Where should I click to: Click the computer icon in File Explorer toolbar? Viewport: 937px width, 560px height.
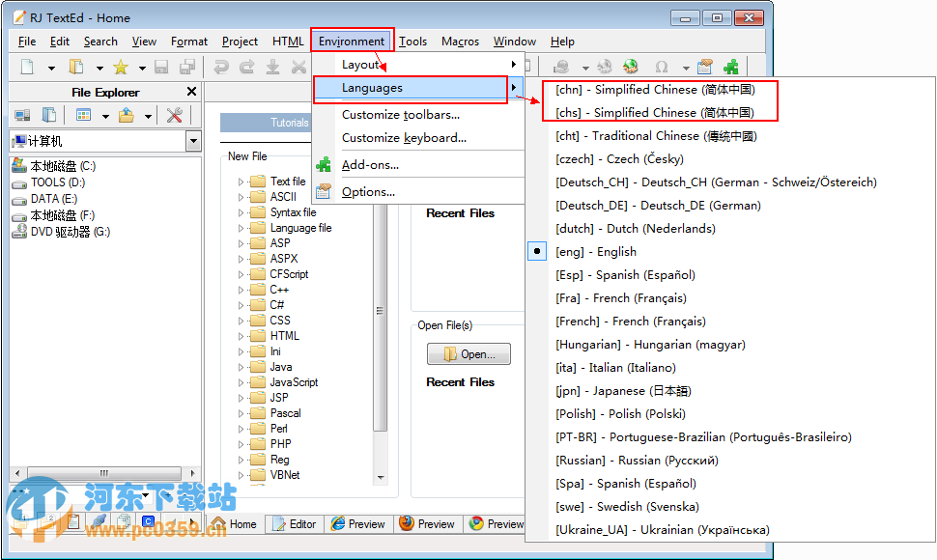(x=23, y=115)
